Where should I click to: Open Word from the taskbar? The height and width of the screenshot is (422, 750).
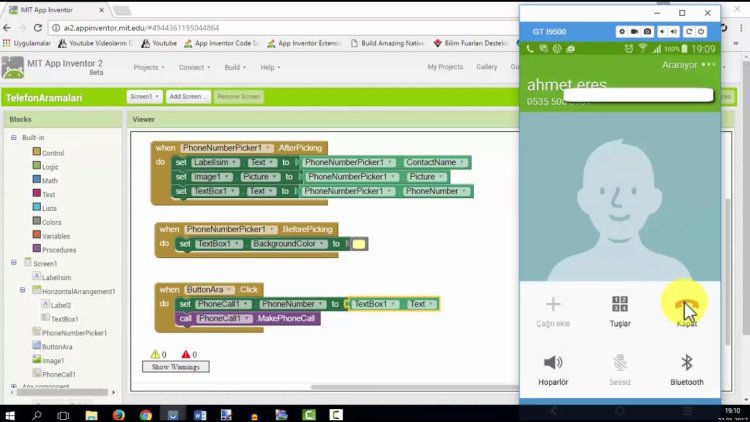click(199, 414)
